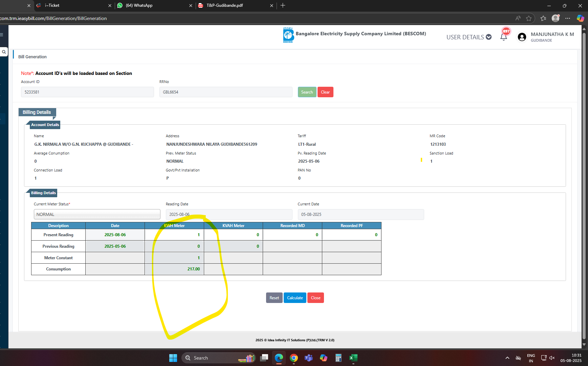This screenshot has width=588, height=366.
Task: Show hidden system tray icons chevron
Action: 507,358
